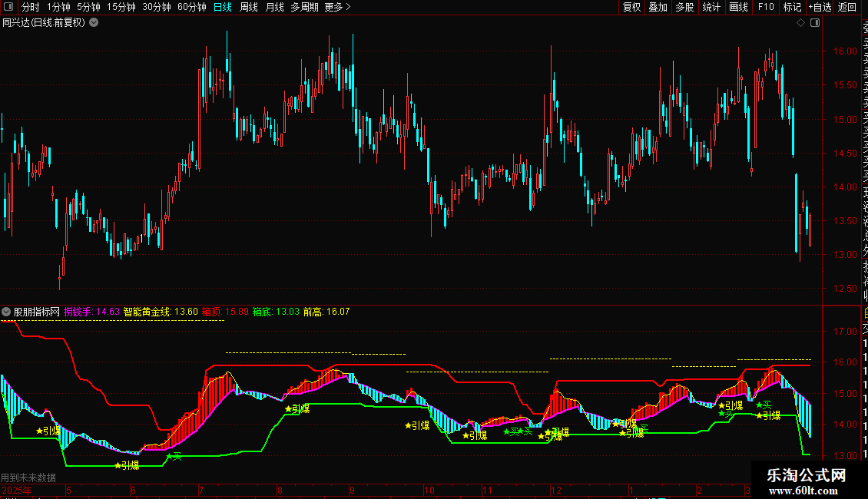Viewport: 868px width, 499px height.
Task: Add stock via +自选 button
Action: [x=820, y=7]
